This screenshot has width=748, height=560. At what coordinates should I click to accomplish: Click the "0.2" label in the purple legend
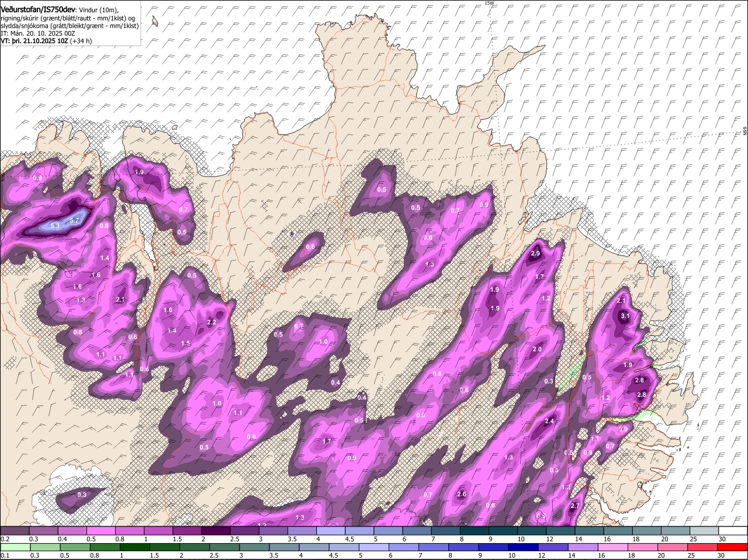(x=5, y=538)
